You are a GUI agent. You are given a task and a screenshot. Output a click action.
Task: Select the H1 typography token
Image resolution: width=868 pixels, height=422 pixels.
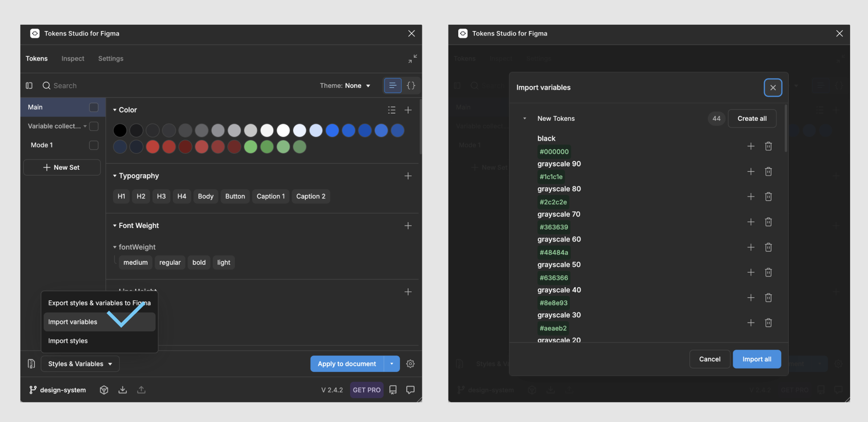click(121, 196)
